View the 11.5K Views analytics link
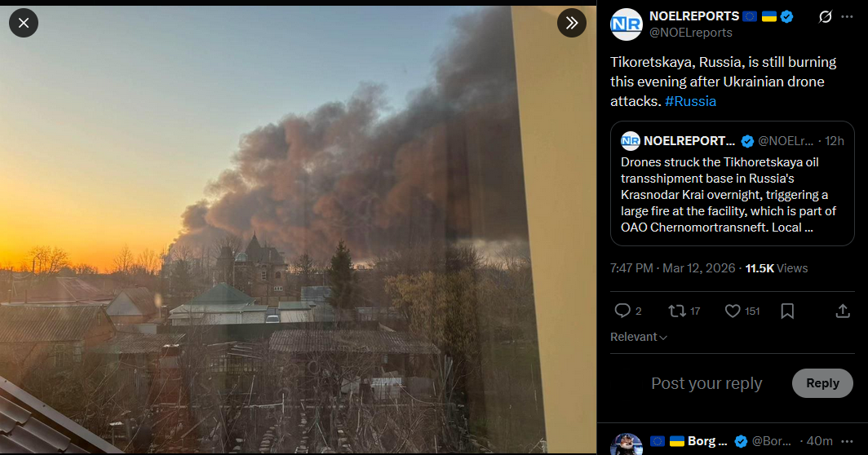The height and width of the screenshot is (455, 868). click(776, 268)
